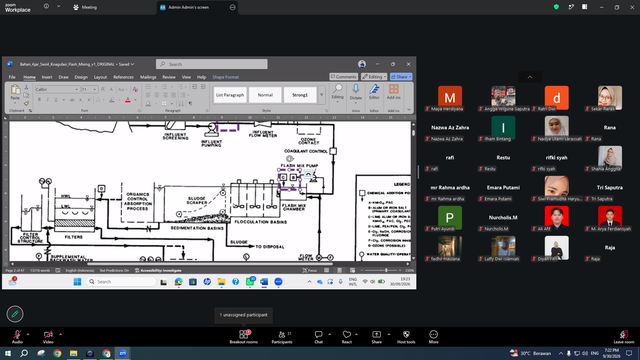Open the Shape Format tab in Word
The height and width of the screenshot is (360, 640).
(225, 77)
